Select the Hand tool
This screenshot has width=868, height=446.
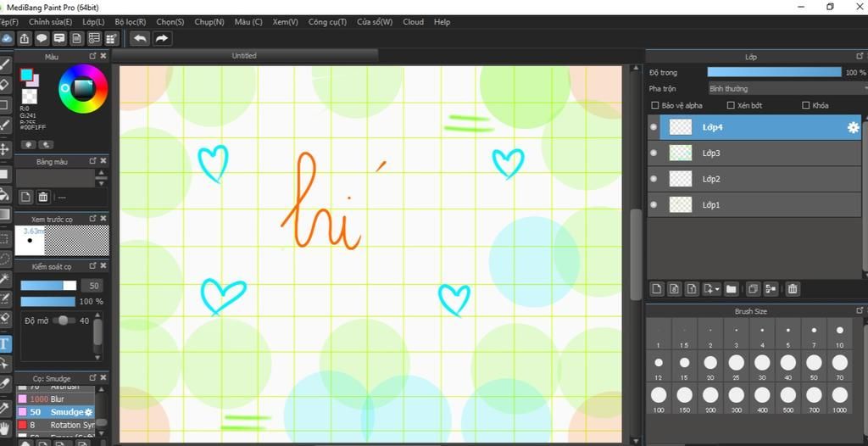[5, 428]
